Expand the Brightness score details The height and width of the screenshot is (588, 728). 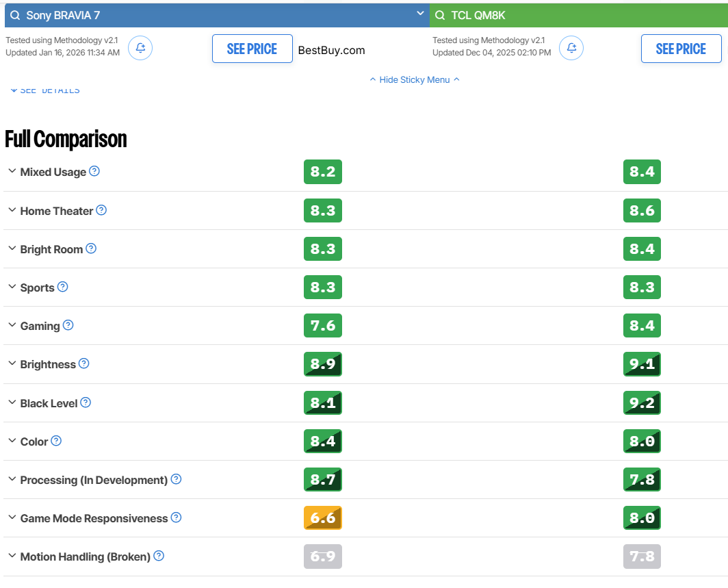pos(12,363)
